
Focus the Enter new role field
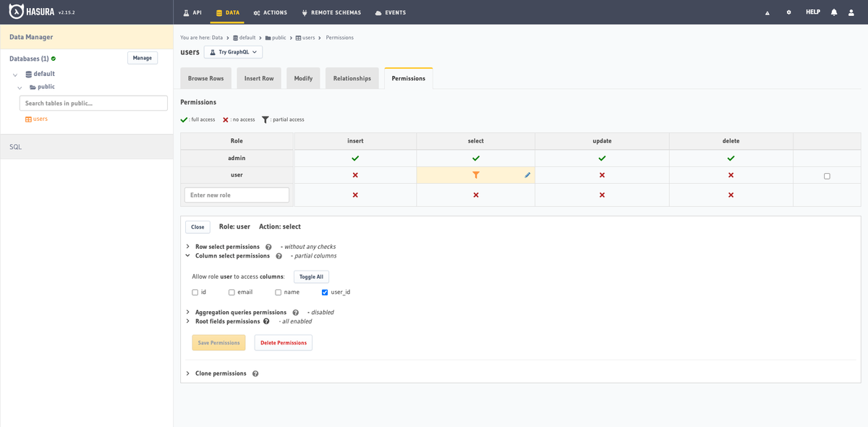click(x=237, y=195)
